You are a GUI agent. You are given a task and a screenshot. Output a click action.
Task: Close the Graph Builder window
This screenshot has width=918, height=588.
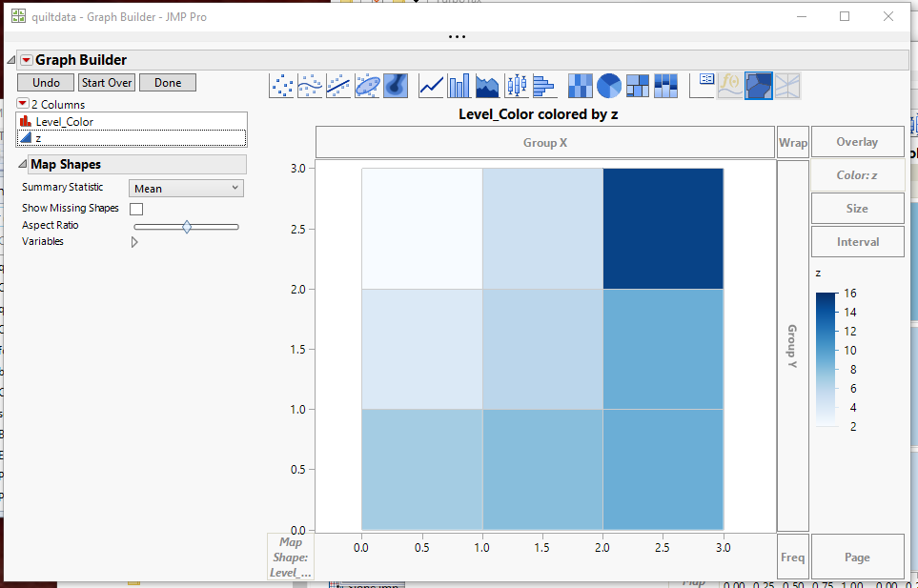click(x=888, y=16)
